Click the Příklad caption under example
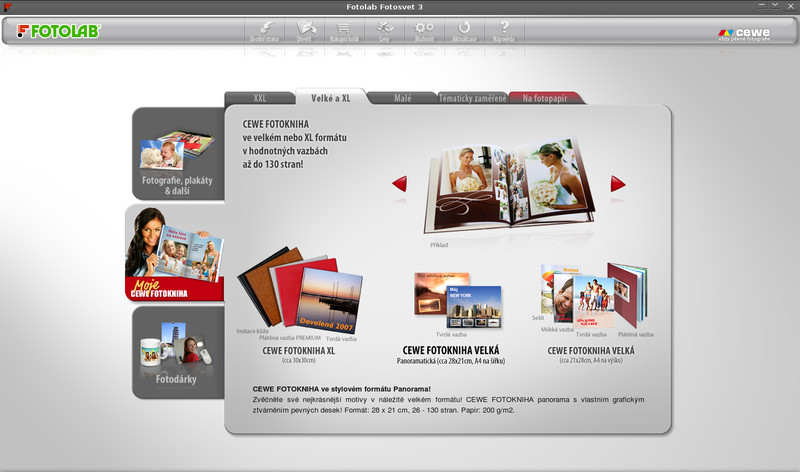The width and height of the screenshot is (800, 472). 439,245
